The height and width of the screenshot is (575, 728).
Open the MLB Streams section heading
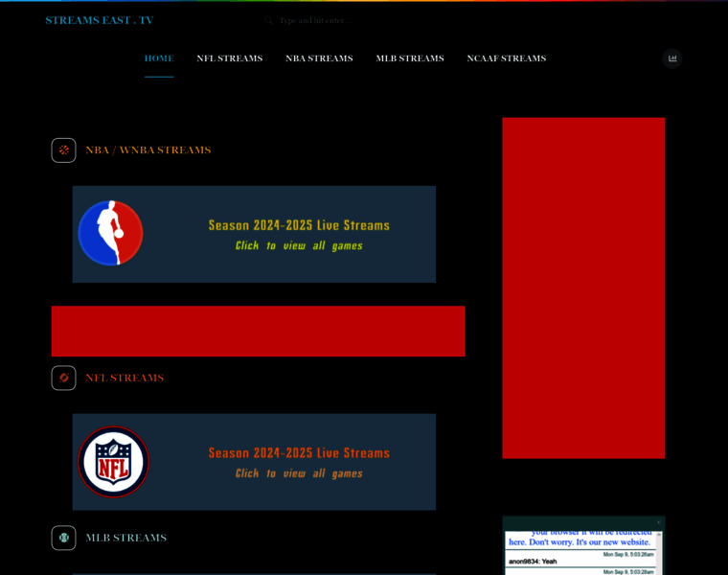click(125, 538)
